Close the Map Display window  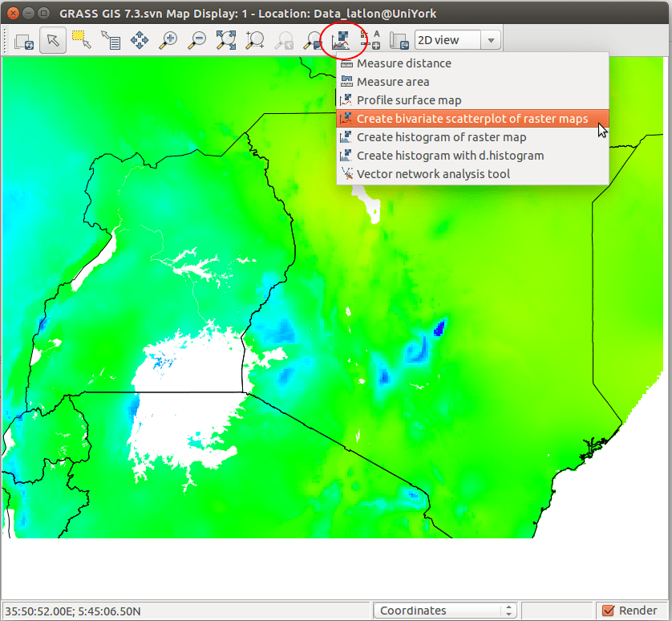[14, 14]
